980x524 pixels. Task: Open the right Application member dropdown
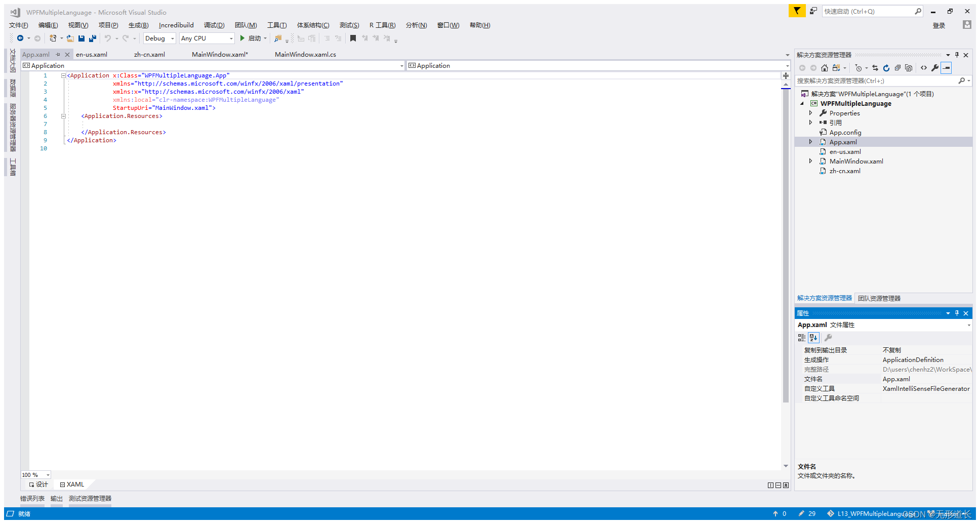pyautogui.click(x=598, y=66)
